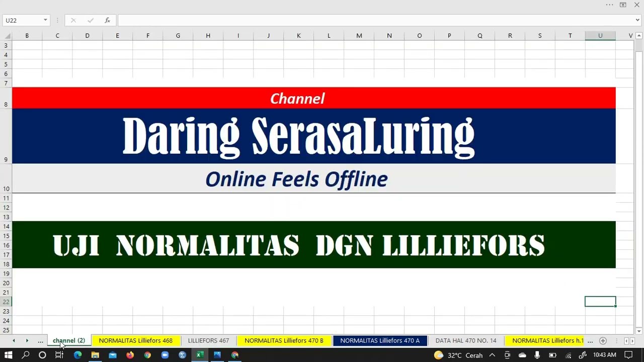Launch the first Google Chrome taskbar icon

coord(147,355)
